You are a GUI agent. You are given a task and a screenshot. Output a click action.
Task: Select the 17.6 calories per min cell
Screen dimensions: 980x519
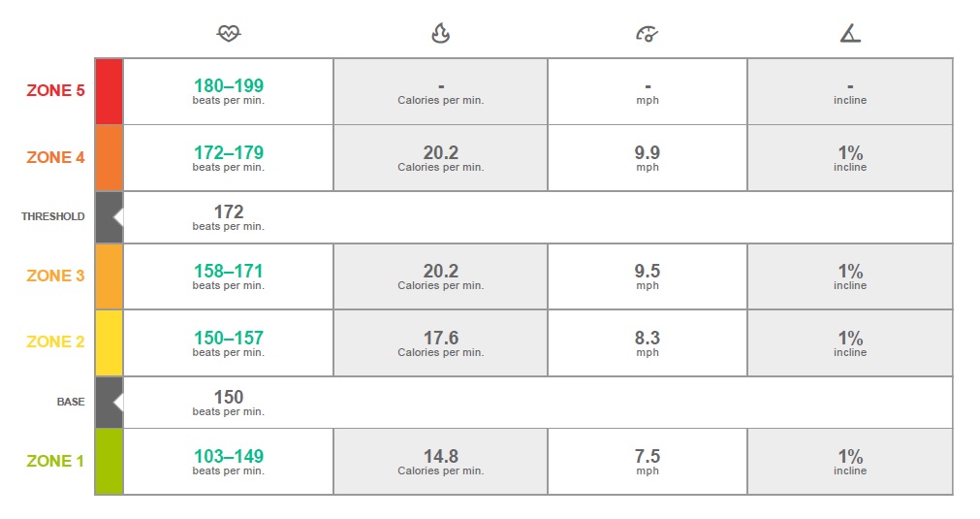pos(440,342)
